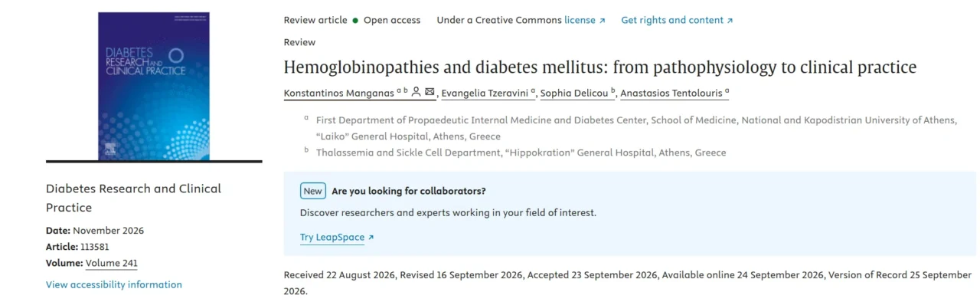Click the article title heading text

(600, 67)
